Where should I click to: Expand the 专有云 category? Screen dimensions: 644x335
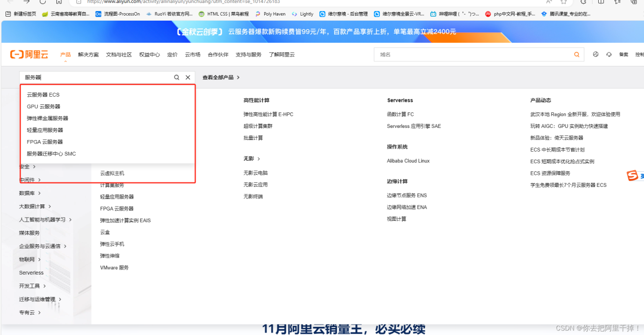tap(30, 312)
